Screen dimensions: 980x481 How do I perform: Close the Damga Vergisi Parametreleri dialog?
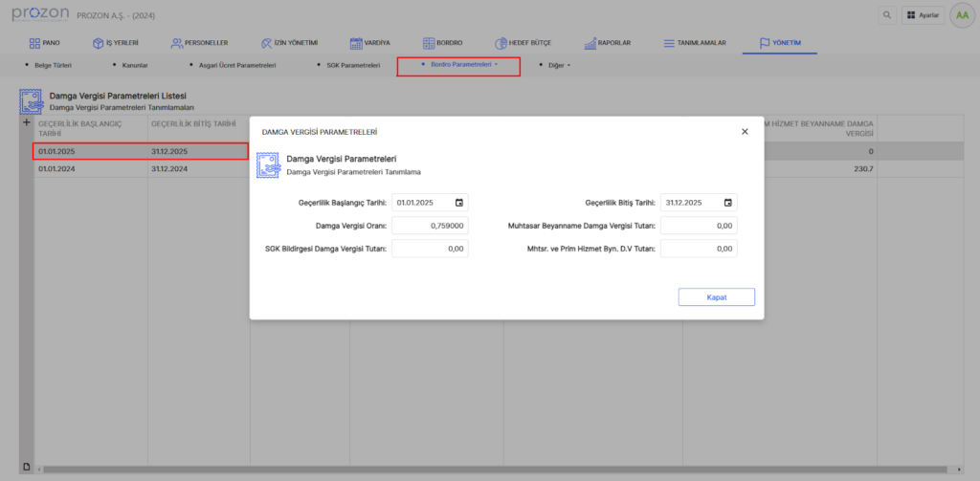pos(745,132)
